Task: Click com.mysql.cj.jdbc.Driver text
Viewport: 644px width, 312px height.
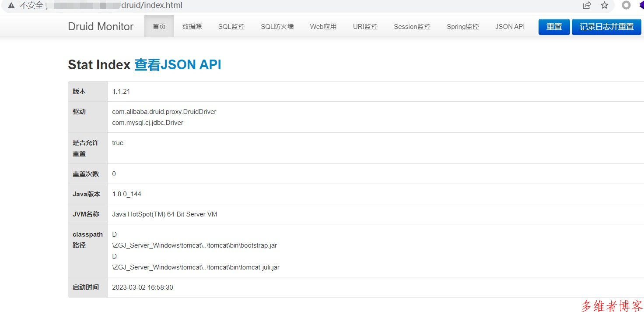Action: (x=147, y=123)
